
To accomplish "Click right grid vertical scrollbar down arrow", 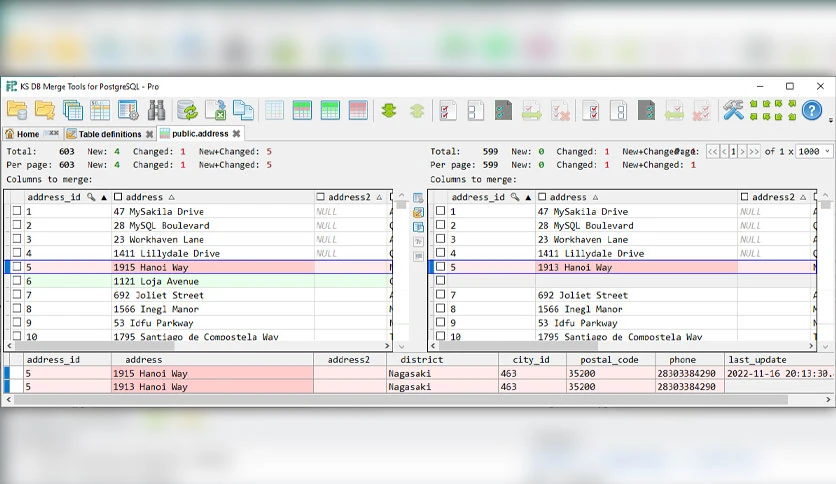I will tap(825, 346).
